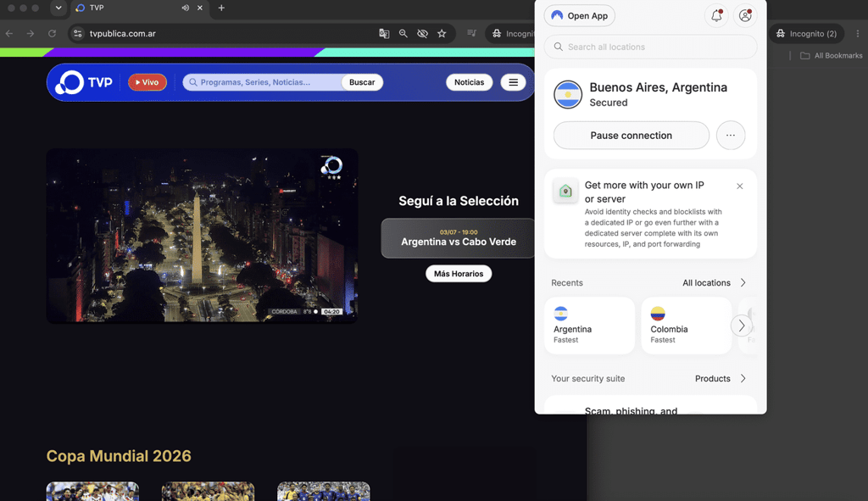
Task: Click the Seguí a la Selección heading
Action: coord(459,201)
